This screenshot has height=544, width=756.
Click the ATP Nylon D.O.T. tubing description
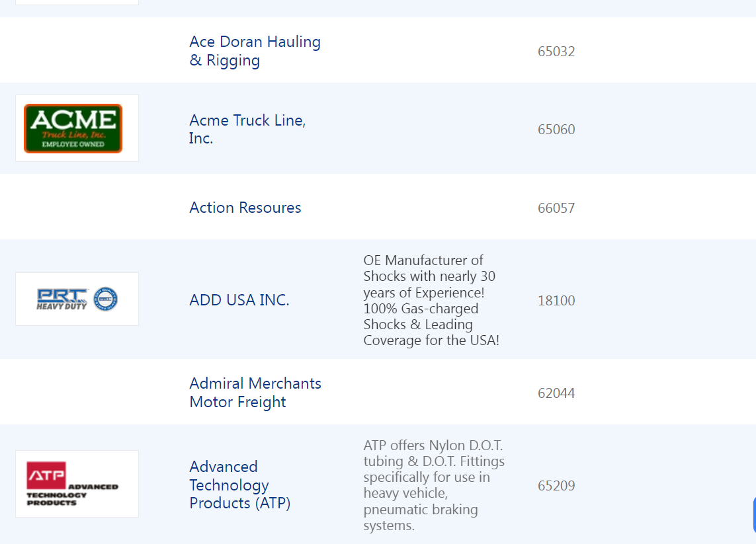point(433,485)
